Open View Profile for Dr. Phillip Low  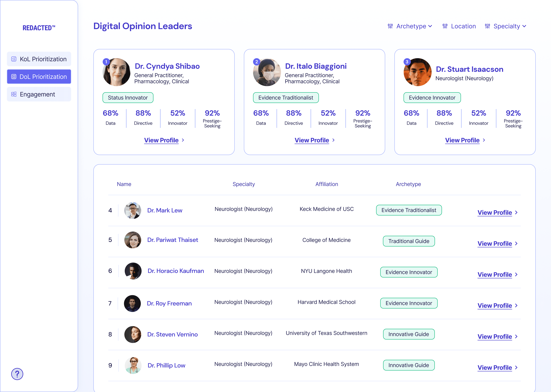pyautogui.click(x=495, y=368)
